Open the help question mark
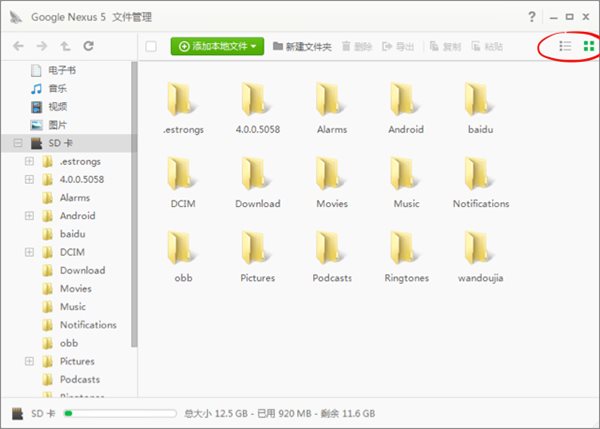Image resolution: width=600 pixels, height=429 pixels. pos(532,17)
